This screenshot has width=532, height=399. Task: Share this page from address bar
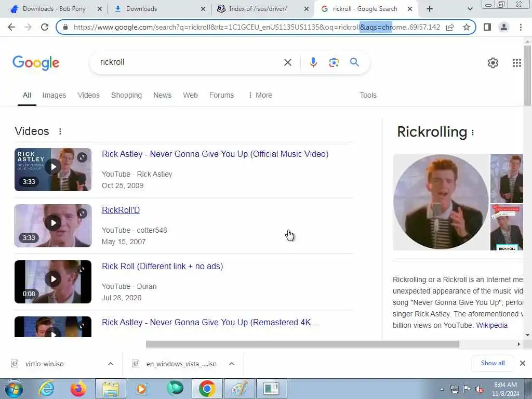tap(450, 27)
